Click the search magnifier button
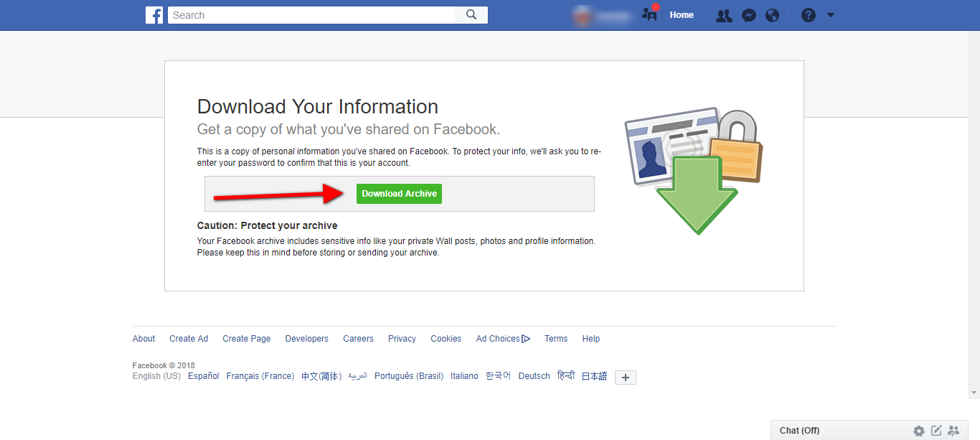Screen dimensions: 980x440 click(x=471, y=15)
